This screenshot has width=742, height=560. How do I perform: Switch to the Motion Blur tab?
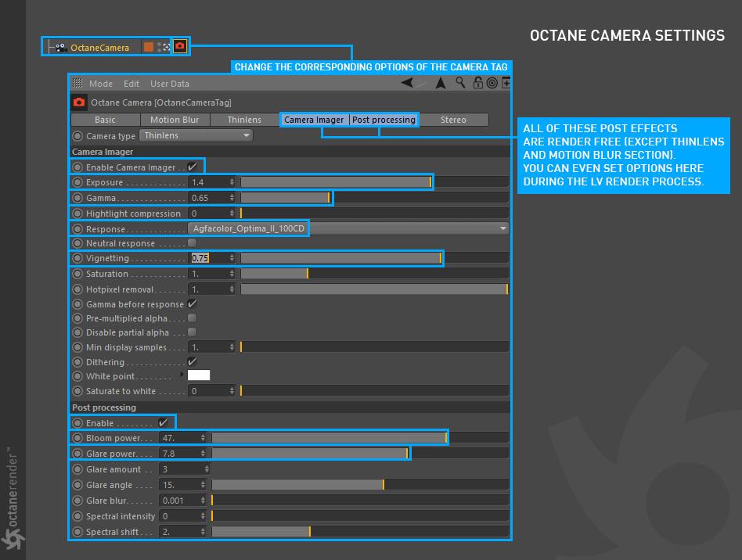pos(175,120)
